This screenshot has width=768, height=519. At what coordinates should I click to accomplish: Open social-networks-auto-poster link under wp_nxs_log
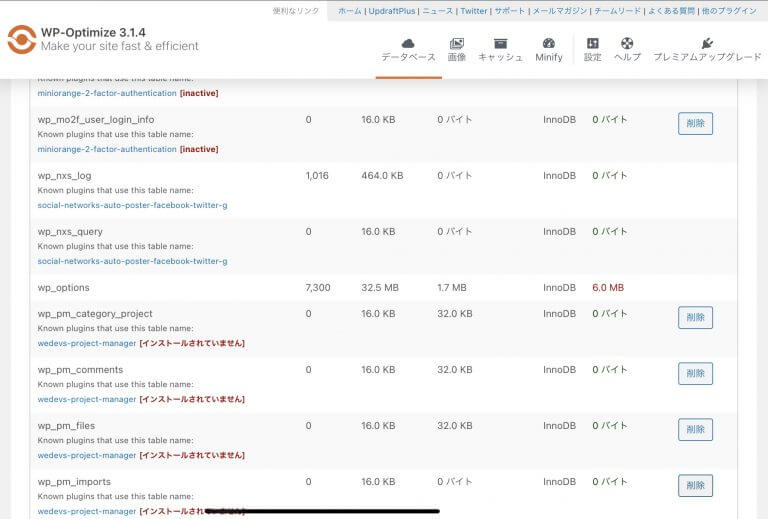point(132,205)
